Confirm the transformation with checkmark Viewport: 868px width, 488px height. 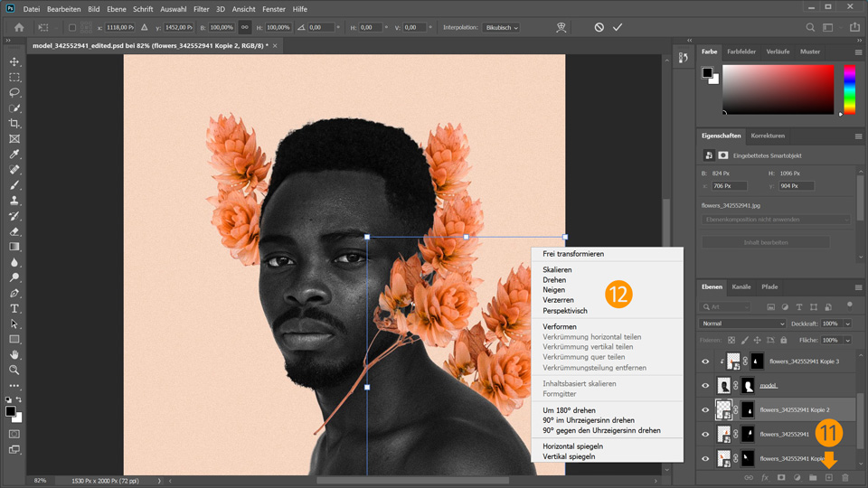pos(618,28)
